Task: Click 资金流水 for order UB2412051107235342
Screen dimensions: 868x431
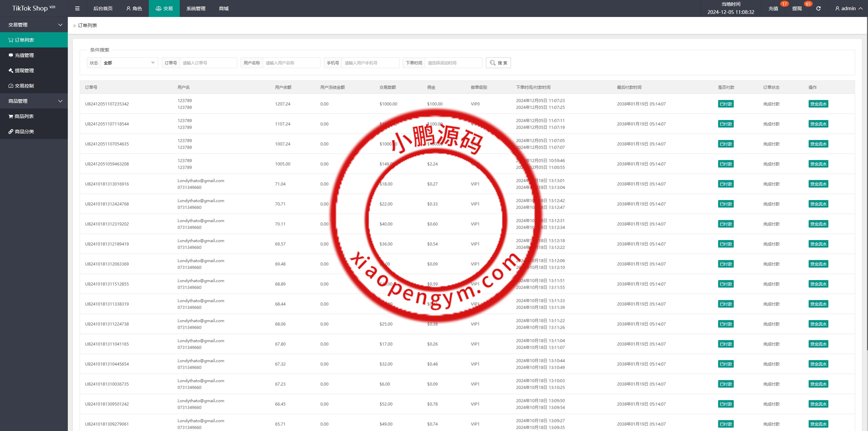Action: [818, 104]
